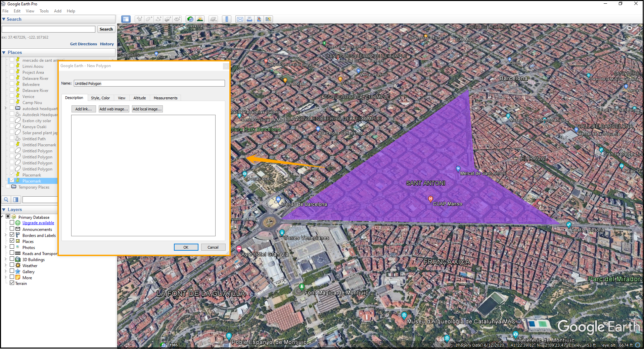Collapse the Places panel triangle
Image resolution: width=644 pixels, height=349 pixels.
pyautogui.click(x=4, y=52)
